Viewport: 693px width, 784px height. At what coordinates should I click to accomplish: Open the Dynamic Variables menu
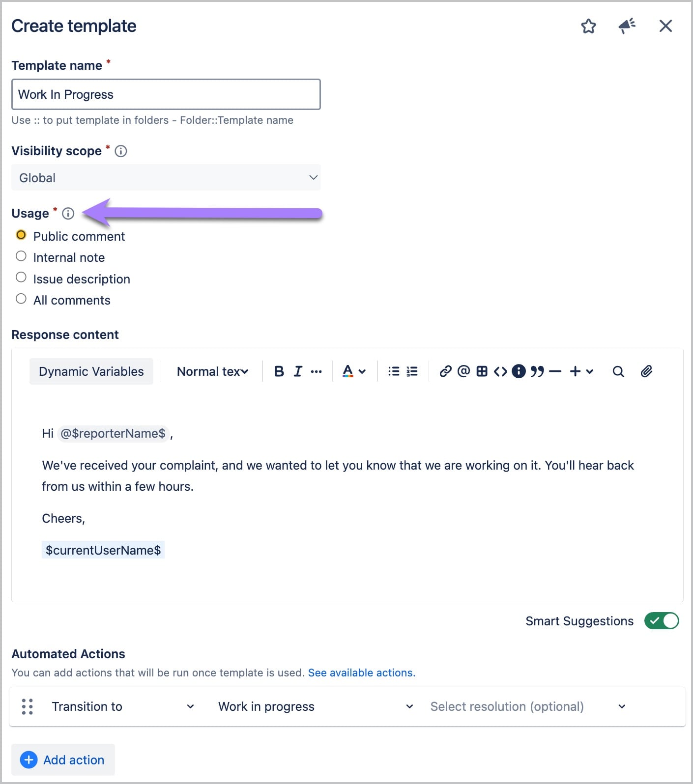(91, 371)
